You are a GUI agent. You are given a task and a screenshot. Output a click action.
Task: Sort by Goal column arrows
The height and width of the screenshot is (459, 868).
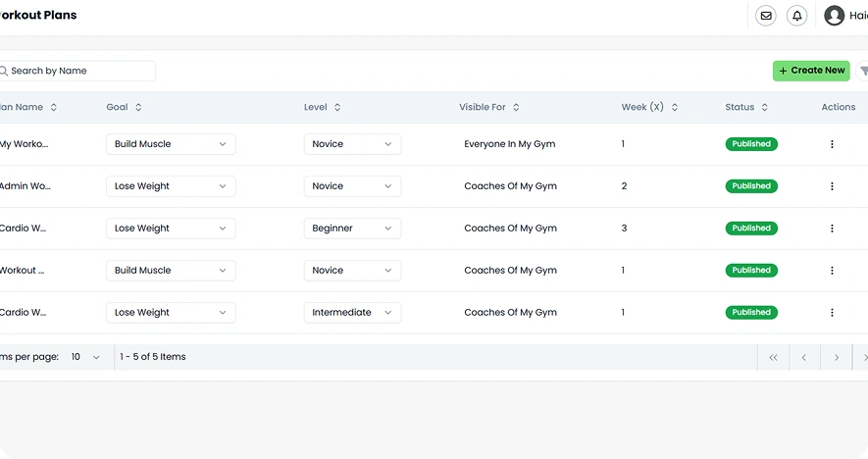click(138, 108)
